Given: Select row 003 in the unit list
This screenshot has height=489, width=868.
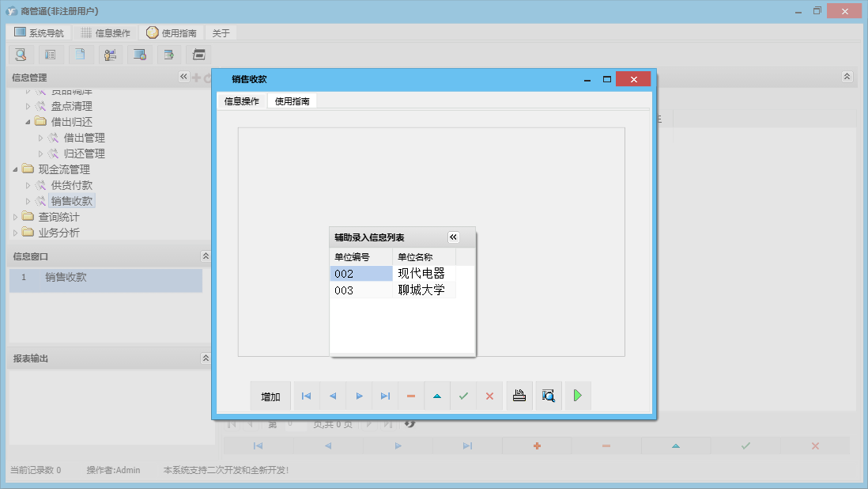Looking at the screenshot, I should pyautogui.click(x=361, y=290).
